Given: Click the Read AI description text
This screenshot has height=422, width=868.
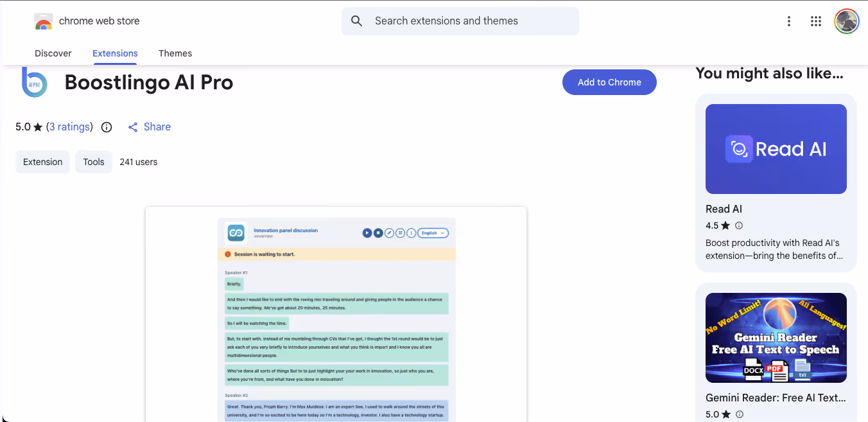Looking at the screenshot, I should (774, 249).
